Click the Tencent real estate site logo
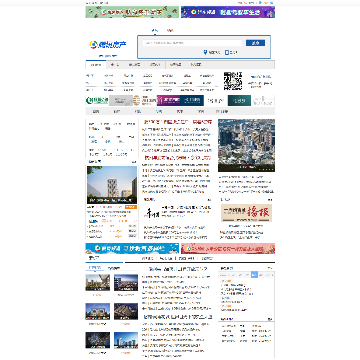The height and width of the screenshot is (360, 360). coord(108,44)
